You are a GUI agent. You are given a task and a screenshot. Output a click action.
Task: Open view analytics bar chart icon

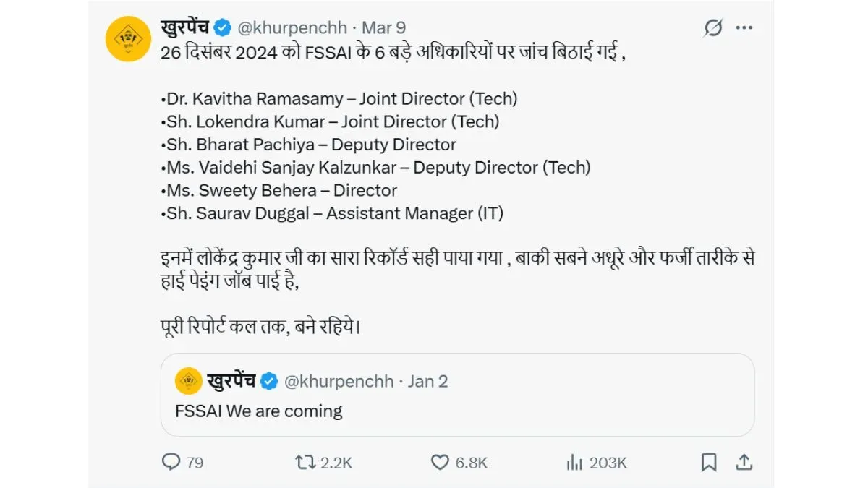574,462
